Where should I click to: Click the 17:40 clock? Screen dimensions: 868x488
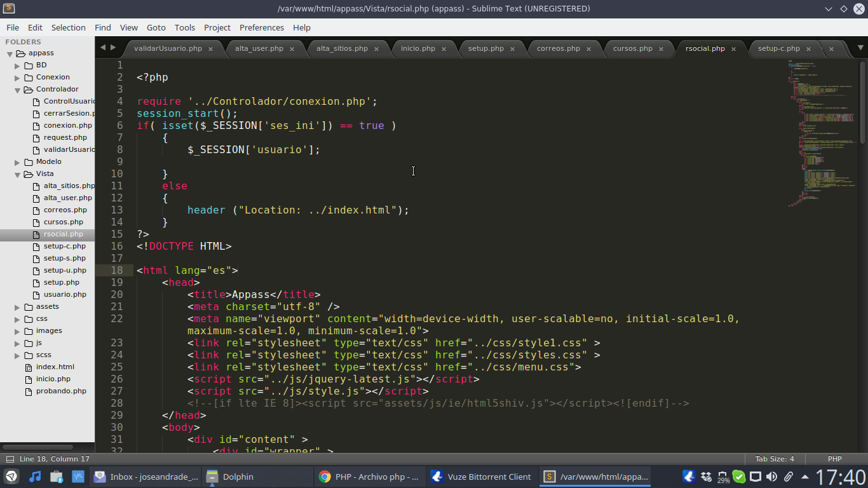coord(840,477)
